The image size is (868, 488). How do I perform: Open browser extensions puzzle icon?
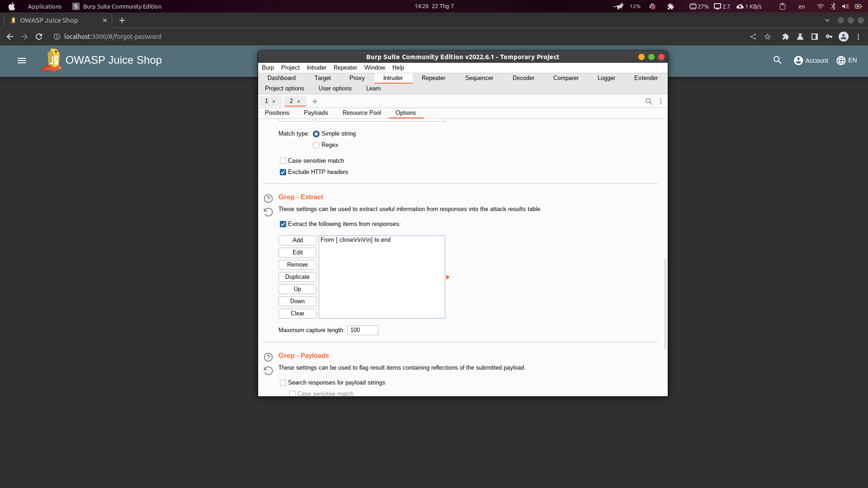[x=786, y=37]
